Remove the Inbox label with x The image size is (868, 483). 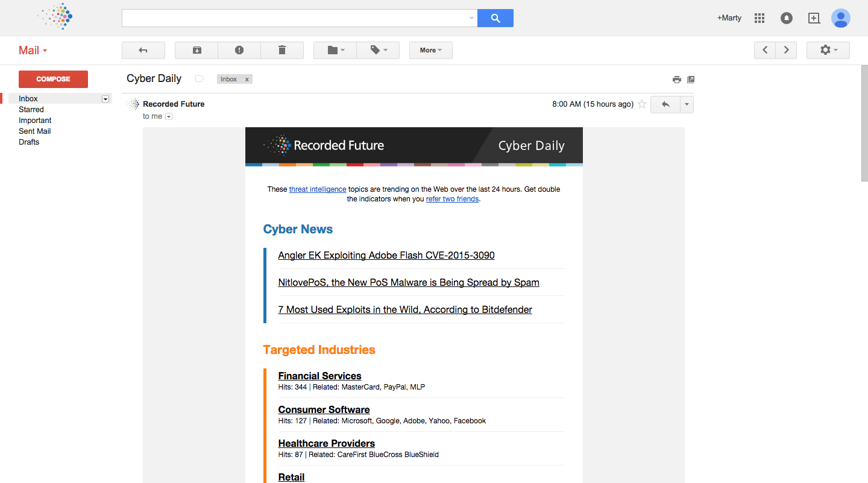point(247,79)
